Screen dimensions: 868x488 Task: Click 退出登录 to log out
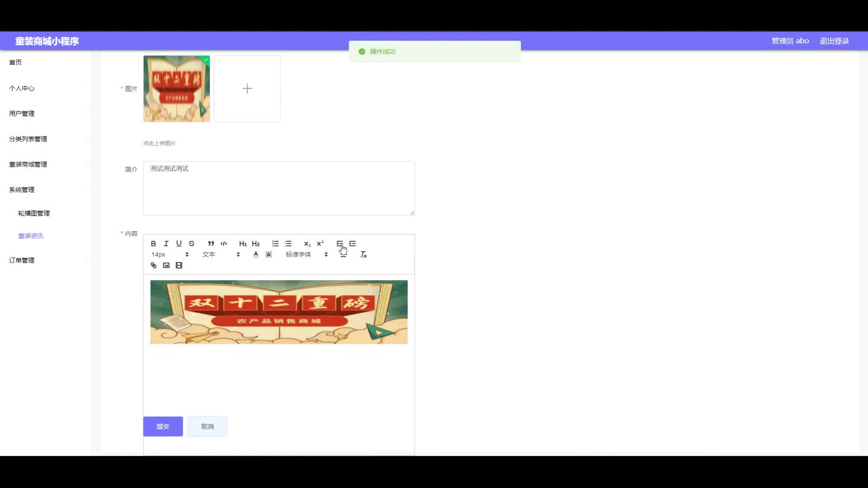tap(834, 41)
